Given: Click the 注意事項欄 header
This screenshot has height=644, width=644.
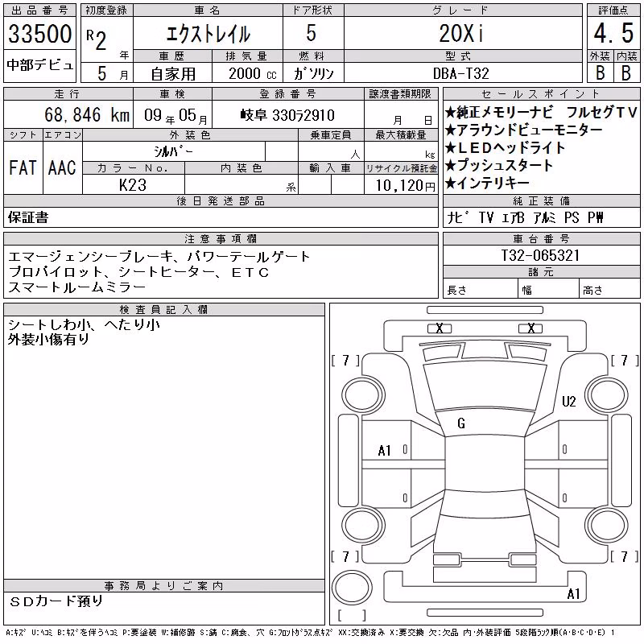Looking at the screenshot, I should [221, 238].
